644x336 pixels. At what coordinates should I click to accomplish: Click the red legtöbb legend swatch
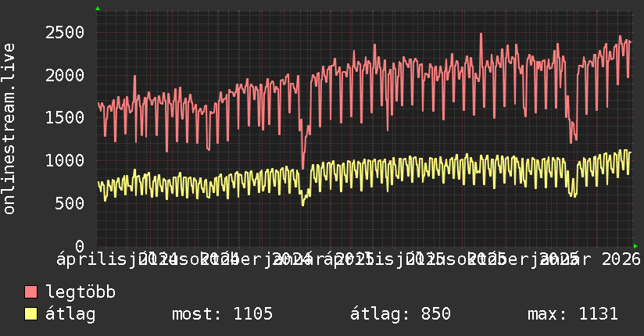pyautogui.click(x=30, y=292)
